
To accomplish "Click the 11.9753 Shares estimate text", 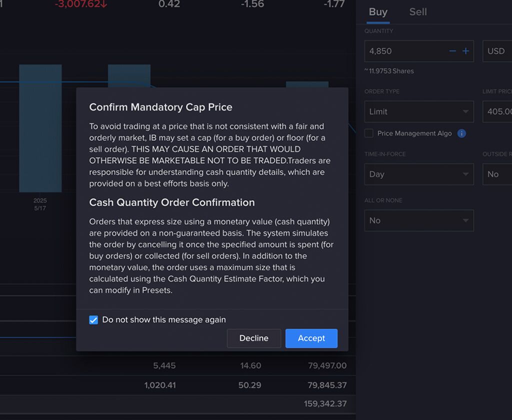I will 389,71.
